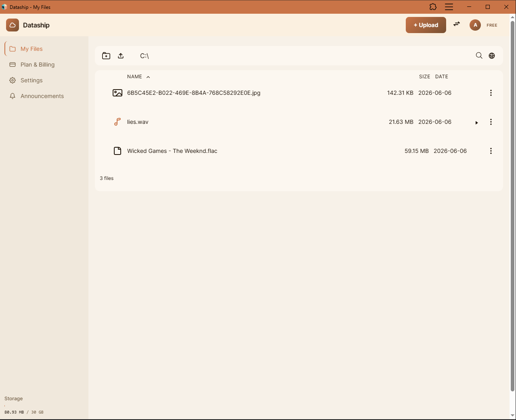Select the lies.wav file name

(x=138, y=122)
